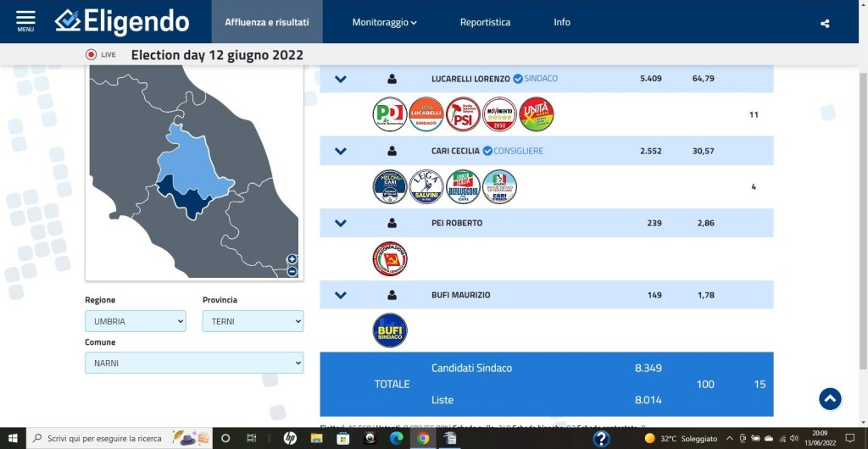Click the Eligendo logo link

pyautogui.click(x=122, y=21)
